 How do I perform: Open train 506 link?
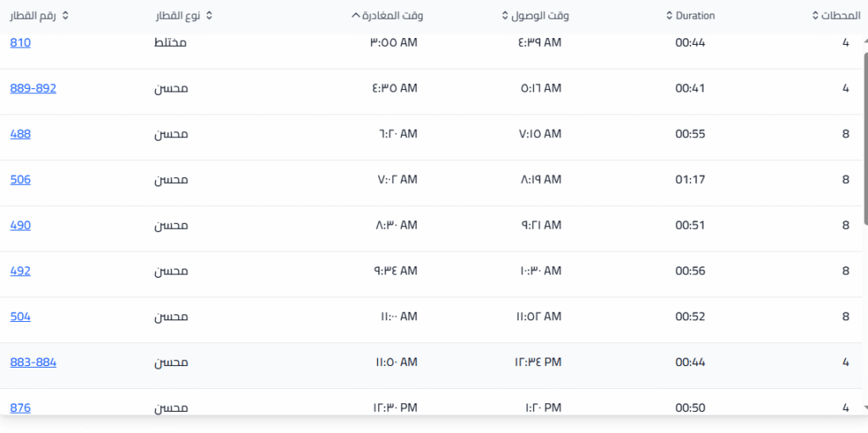pos(20,180)
